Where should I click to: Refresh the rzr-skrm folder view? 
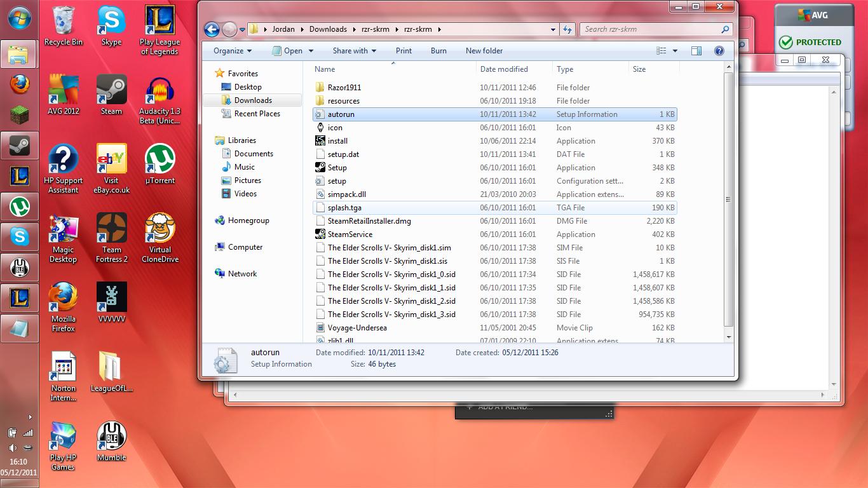tap(567, 29)
